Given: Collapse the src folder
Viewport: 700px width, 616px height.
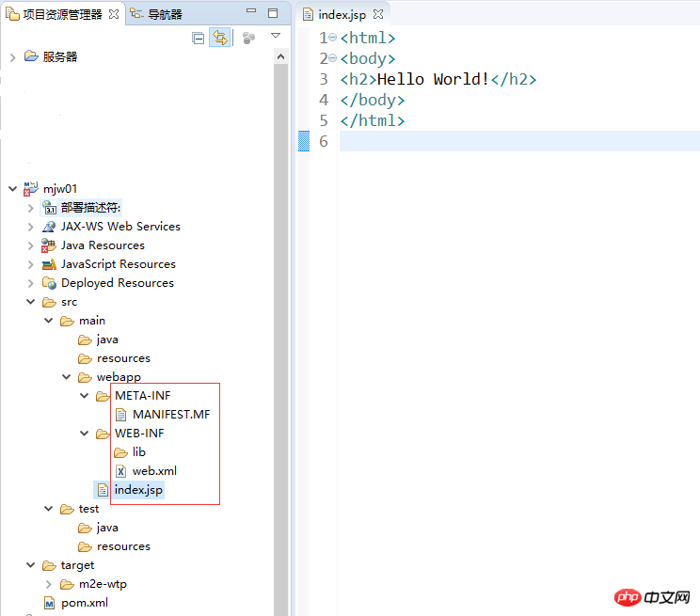Looking at the screenshot, I should click(x=30, y=302).
